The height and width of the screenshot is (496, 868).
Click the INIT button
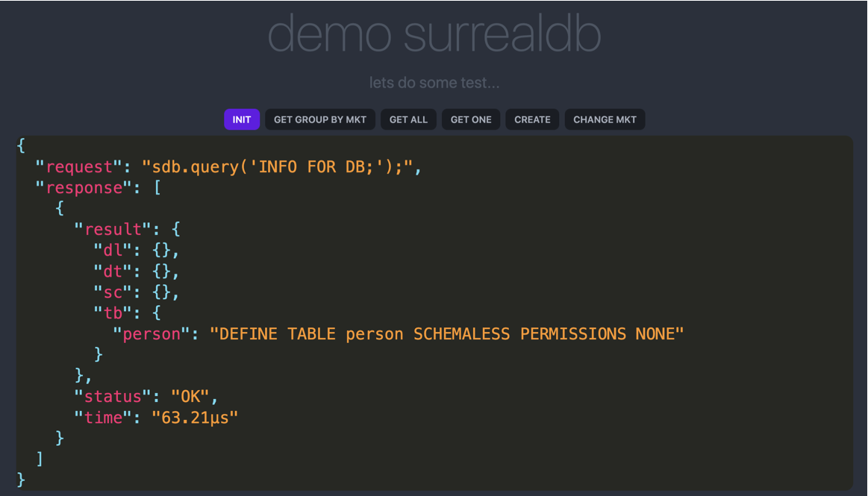coord(241,119)
